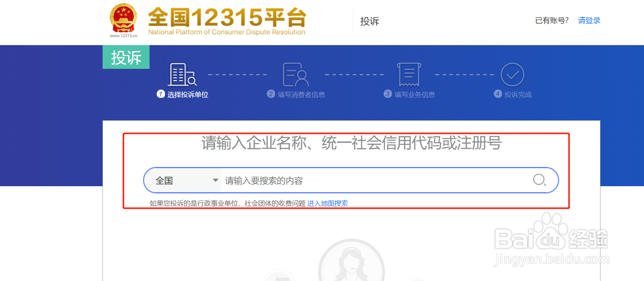
Task: Select step 填写消费者信息 label
Action: (301, 95)
